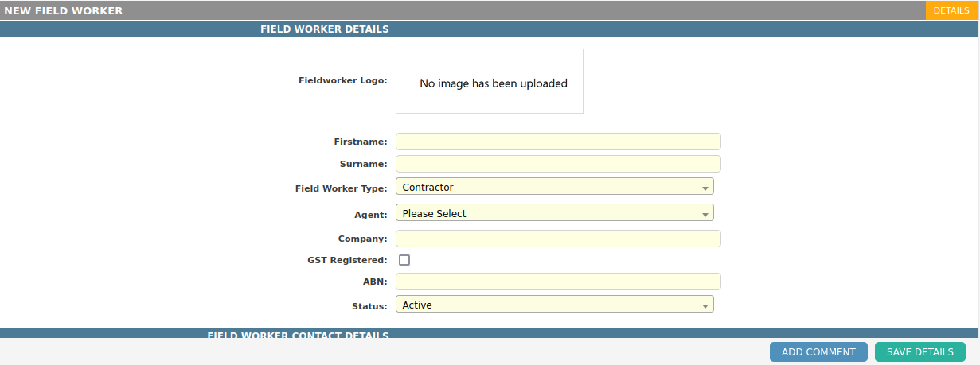Click the 'Fieldworker Logo:' label text
The image size is (980, 365).
342,80
